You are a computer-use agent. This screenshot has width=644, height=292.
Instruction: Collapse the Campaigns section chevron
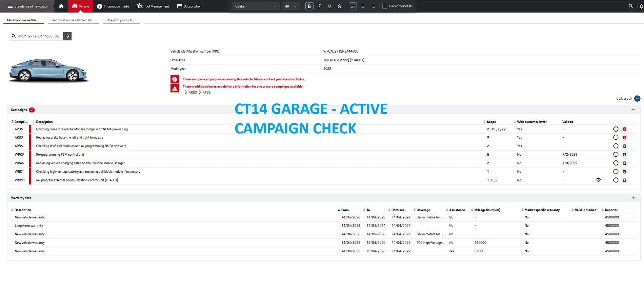[633, 110]
